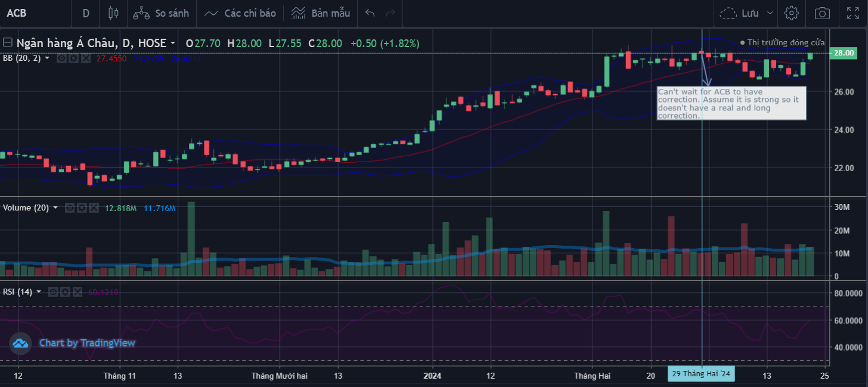The image size is (868, 387).
Task: Open RSI indicator settings gear
Action: coord(65,292)
